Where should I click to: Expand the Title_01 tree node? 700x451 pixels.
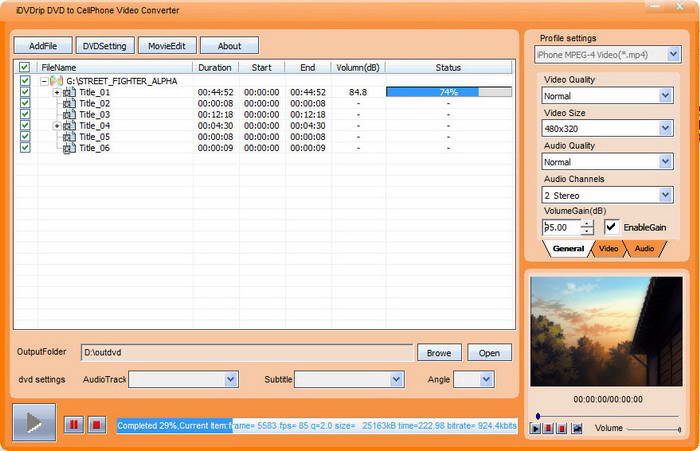coord(57,92)
